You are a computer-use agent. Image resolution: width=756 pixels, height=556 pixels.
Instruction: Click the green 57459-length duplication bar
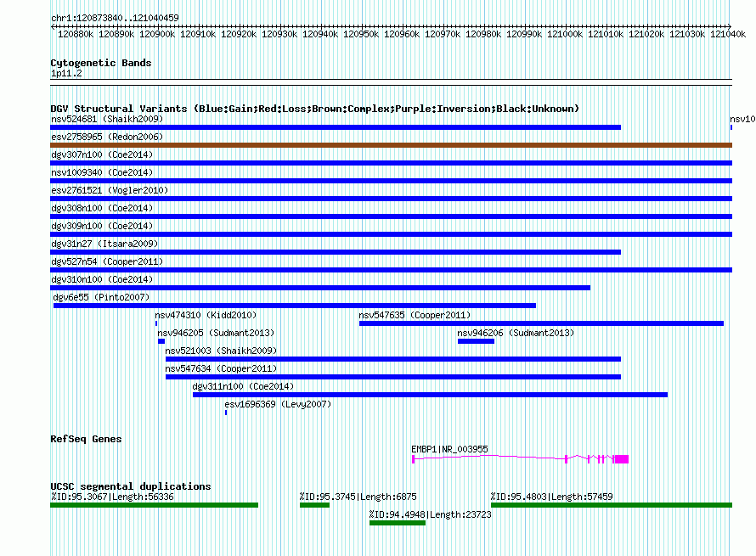612,505
